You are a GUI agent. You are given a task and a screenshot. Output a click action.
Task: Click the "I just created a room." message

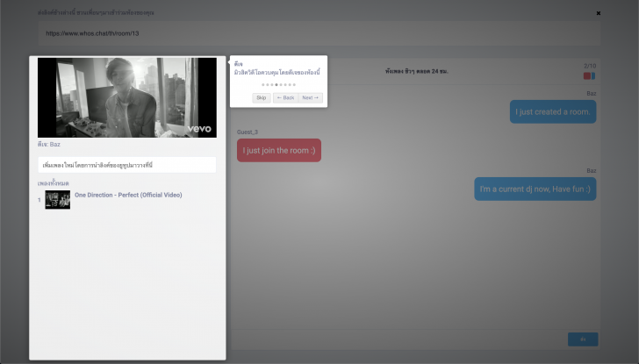pos(553,112)
